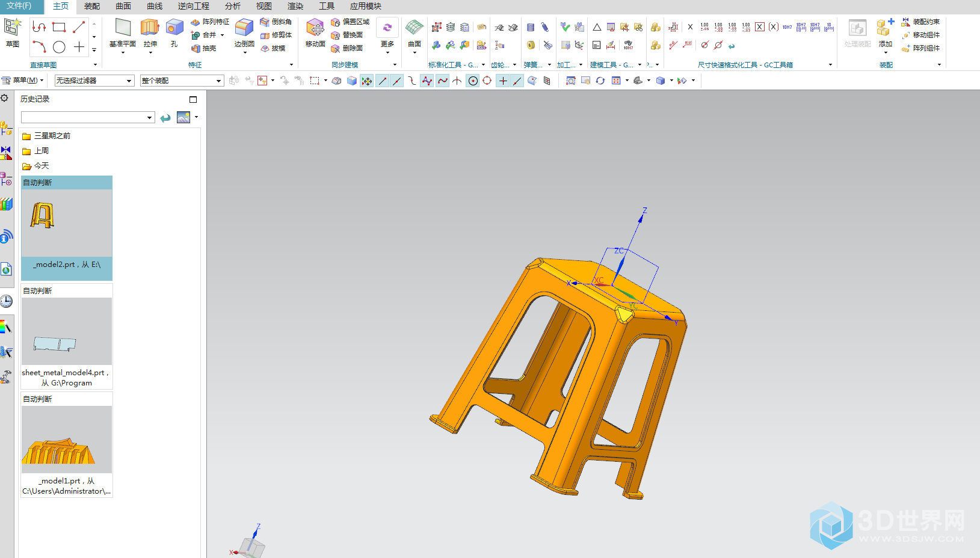980x558 pixels.
Task: Toggle the snap to midpoint option
Action: (396, 81)
